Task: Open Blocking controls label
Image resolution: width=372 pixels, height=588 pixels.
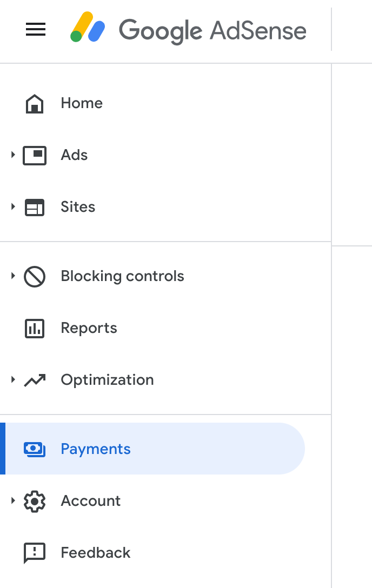Action: pos(122,276)
